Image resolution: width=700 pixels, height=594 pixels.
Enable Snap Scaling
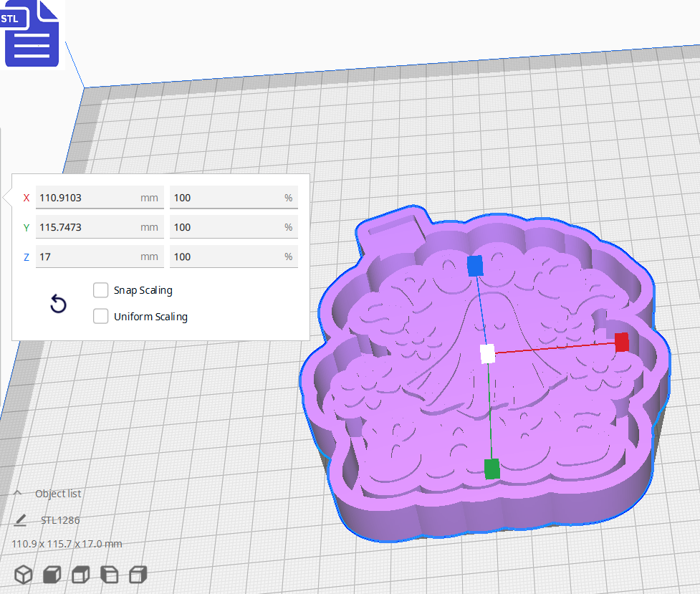pyautogui.click(x=100, y=289)
